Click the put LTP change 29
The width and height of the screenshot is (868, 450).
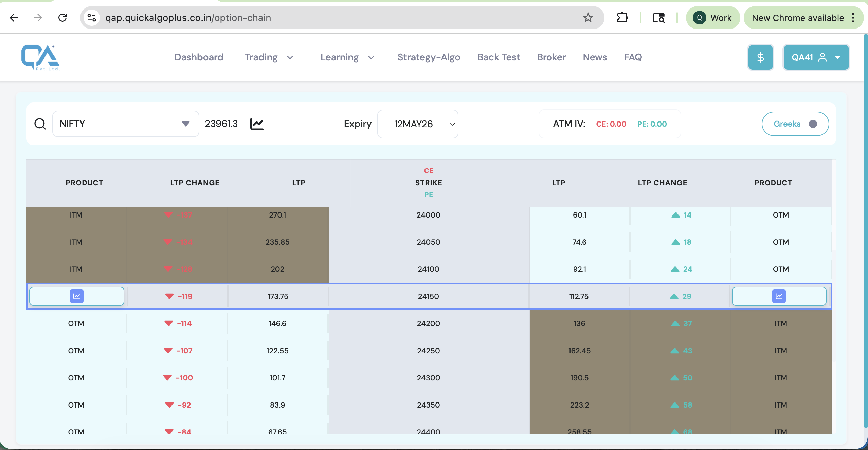point(681,296)
